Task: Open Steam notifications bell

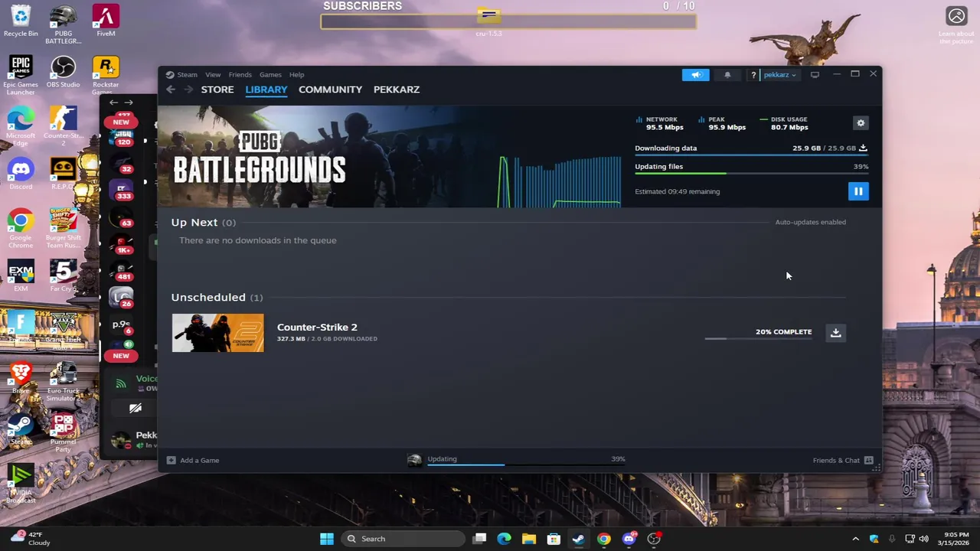Action: (727, 74)
